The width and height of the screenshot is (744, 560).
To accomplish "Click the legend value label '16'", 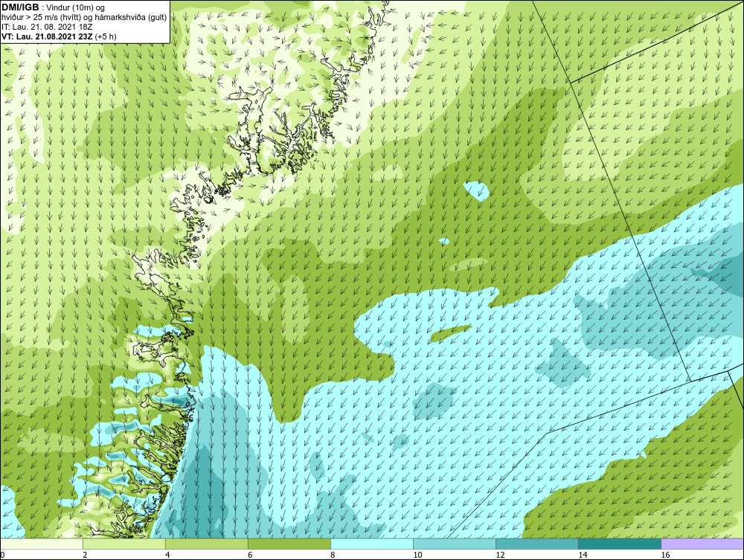I will [x=665, y=555].
